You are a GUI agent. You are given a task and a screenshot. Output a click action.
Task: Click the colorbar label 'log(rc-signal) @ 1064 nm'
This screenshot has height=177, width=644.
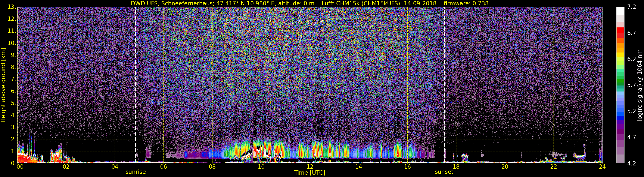(x=639, y=85)
